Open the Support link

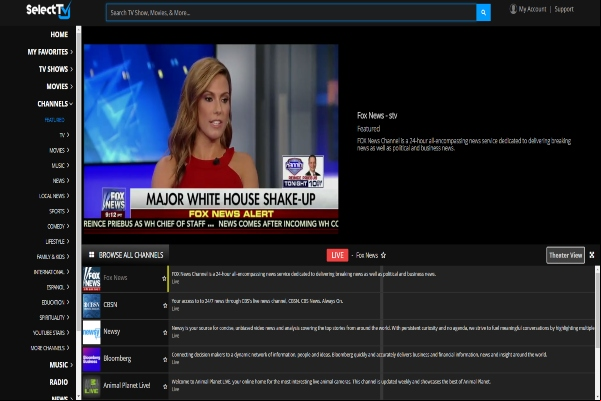point(564,9)
